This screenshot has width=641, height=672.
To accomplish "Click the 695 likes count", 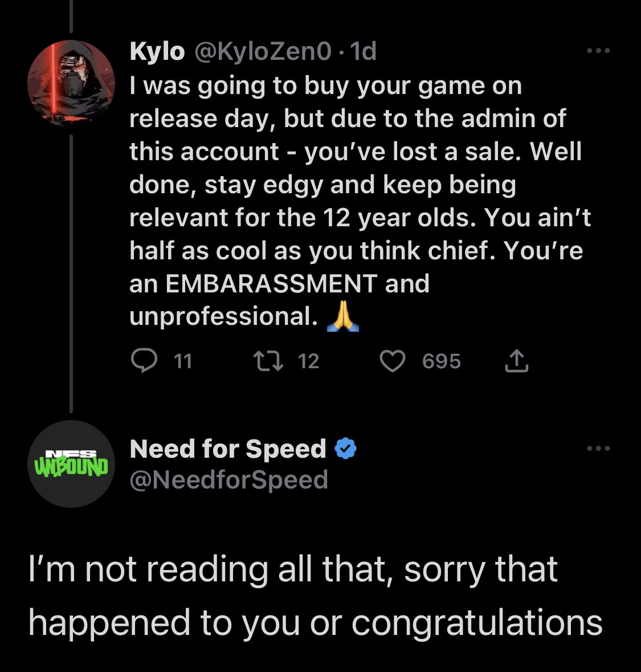I will (441, 361).
